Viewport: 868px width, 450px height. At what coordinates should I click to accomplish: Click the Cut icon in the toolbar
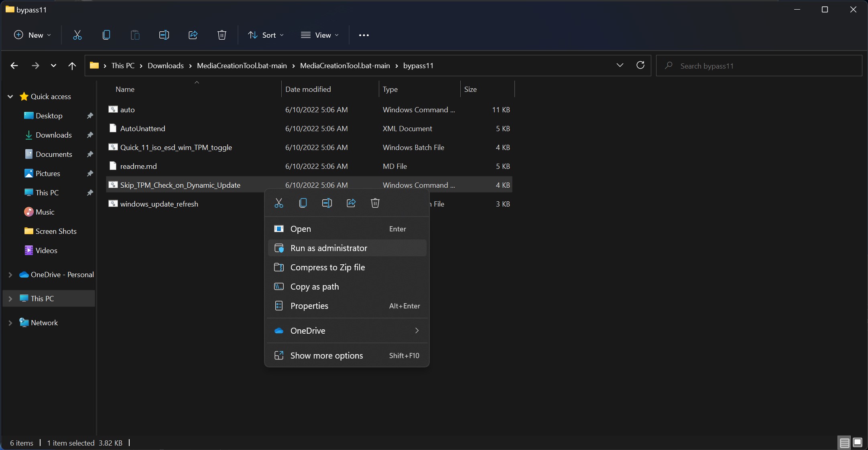pos(77,35)
